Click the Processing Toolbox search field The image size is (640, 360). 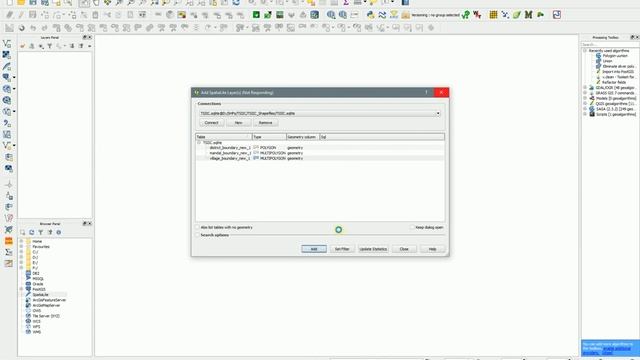(610, 44)
